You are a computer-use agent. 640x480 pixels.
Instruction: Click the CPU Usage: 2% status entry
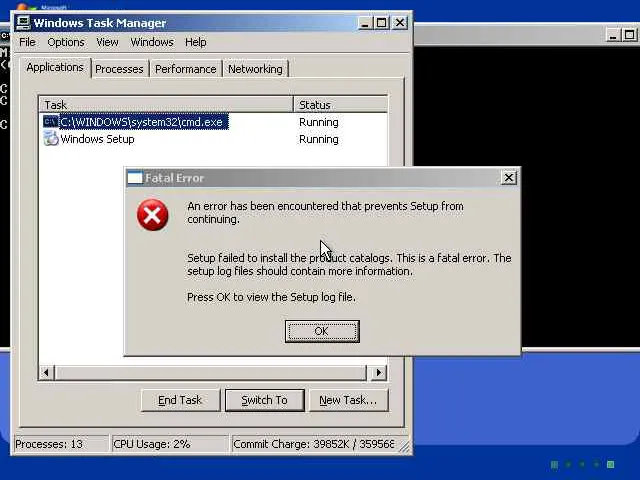170,444
